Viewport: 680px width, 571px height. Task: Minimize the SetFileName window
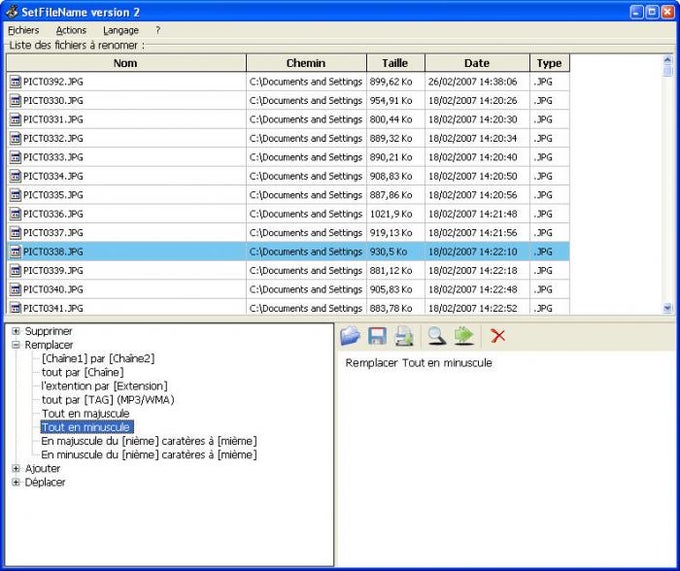(636, 12)
